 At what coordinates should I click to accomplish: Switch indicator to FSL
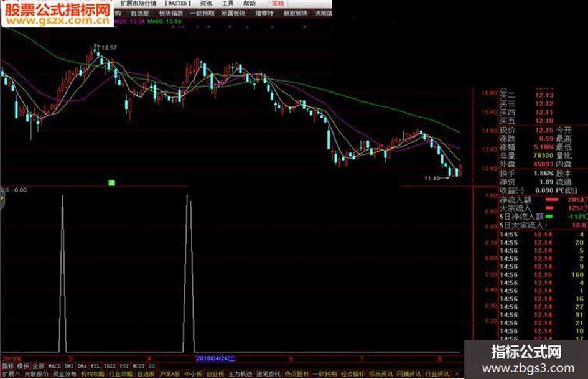tap(95, 366)
